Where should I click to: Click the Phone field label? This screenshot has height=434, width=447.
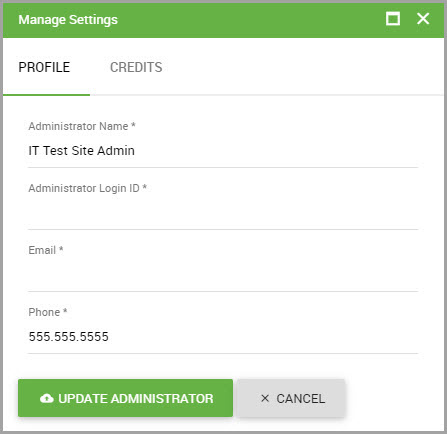44,312
